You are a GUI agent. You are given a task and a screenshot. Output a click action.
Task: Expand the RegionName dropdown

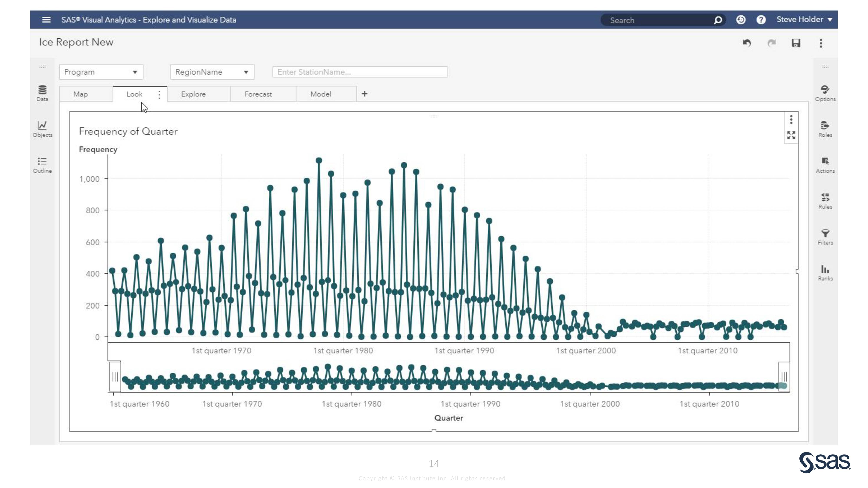[x=212, y=72]
